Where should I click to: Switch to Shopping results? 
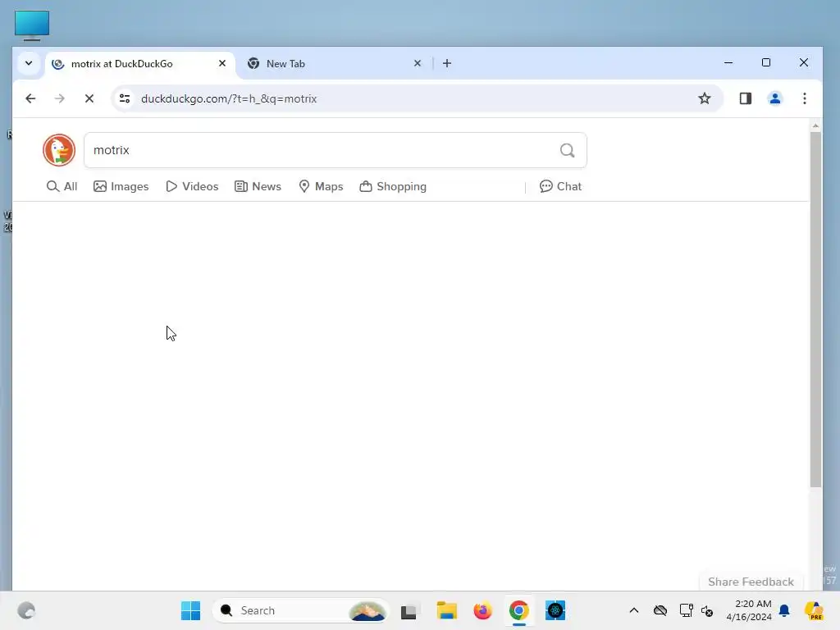[393, 186]
